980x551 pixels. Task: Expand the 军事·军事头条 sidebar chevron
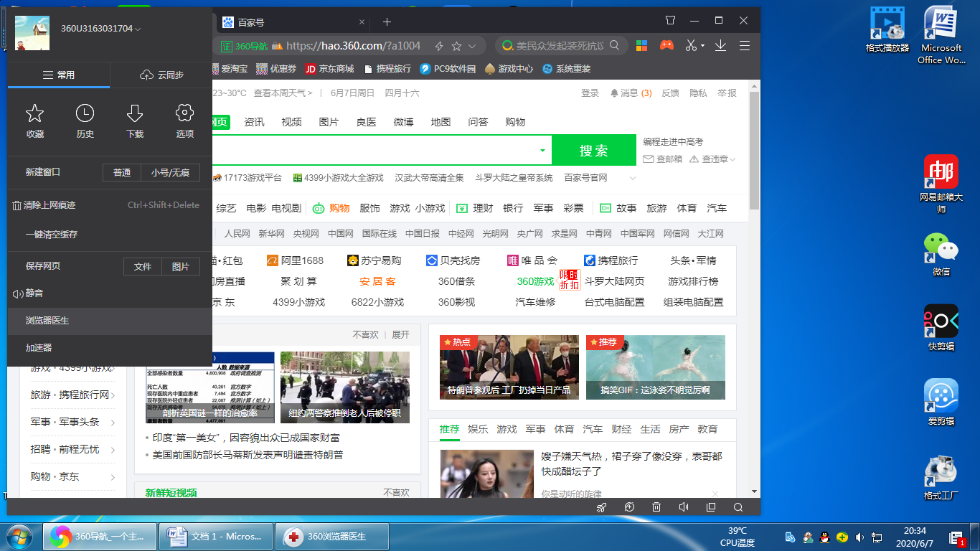[x=113, y=423]
